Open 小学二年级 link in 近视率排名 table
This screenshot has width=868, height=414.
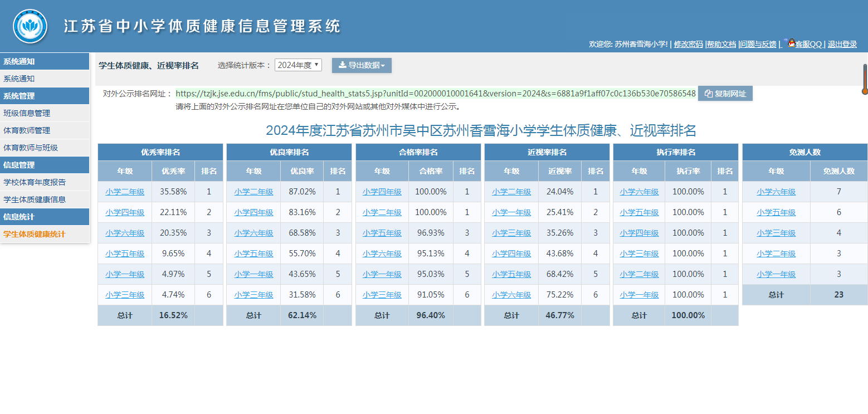click(x=511, y=192)
